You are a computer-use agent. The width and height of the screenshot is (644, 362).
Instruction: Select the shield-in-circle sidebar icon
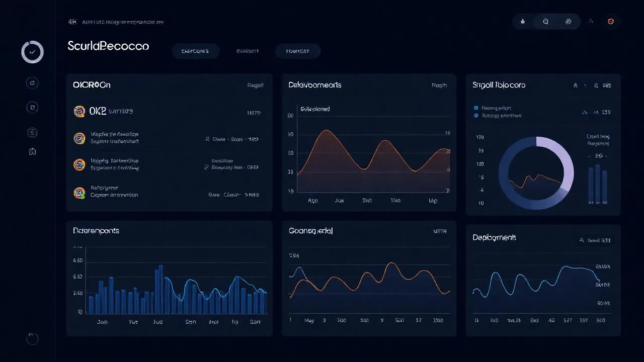32,107
